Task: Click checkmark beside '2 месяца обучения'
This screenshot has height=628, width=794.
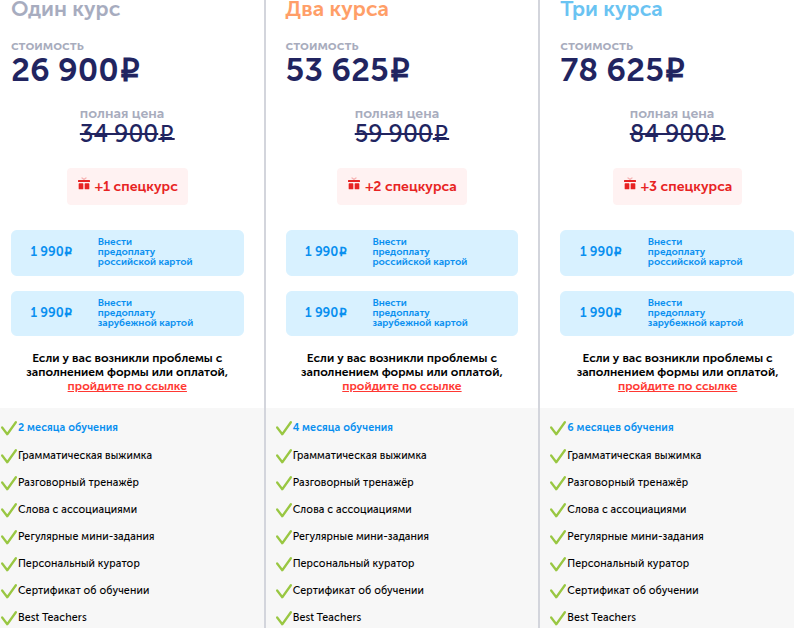Action: (x=9, y=427)
